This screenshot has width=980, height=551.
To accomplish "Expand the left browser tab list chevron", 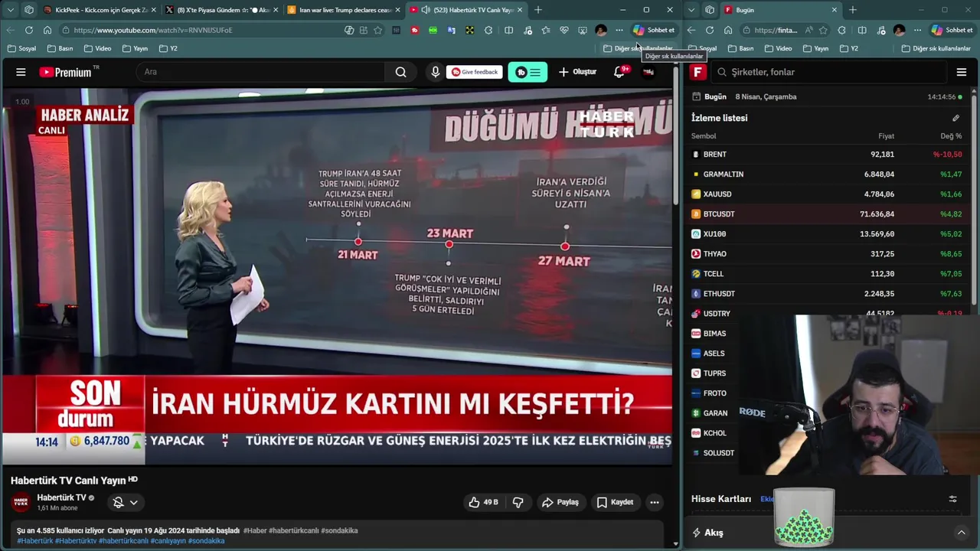I will (x=10, y=10).
